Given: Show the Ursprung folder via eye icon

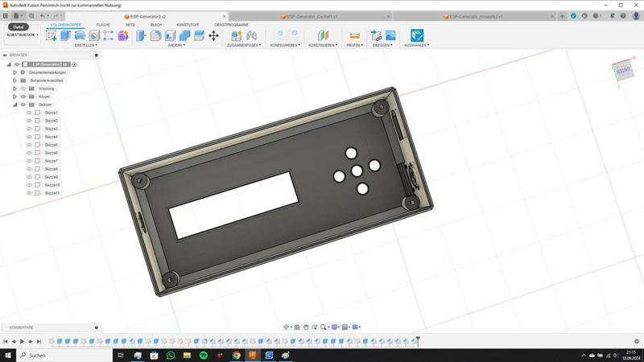Looking at the screenshot, I should [23, 88].
